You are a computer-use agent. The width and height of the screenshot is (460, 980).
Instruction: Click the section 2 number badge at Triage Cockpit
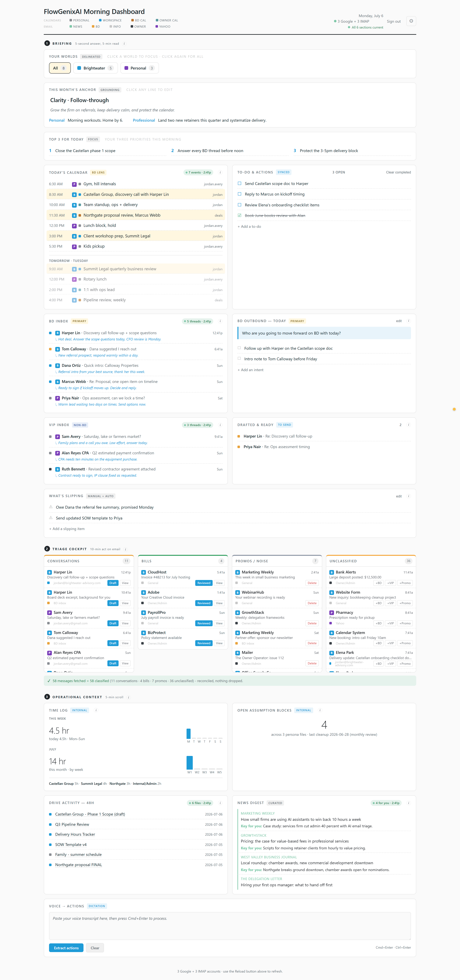(x=47, y=549)
